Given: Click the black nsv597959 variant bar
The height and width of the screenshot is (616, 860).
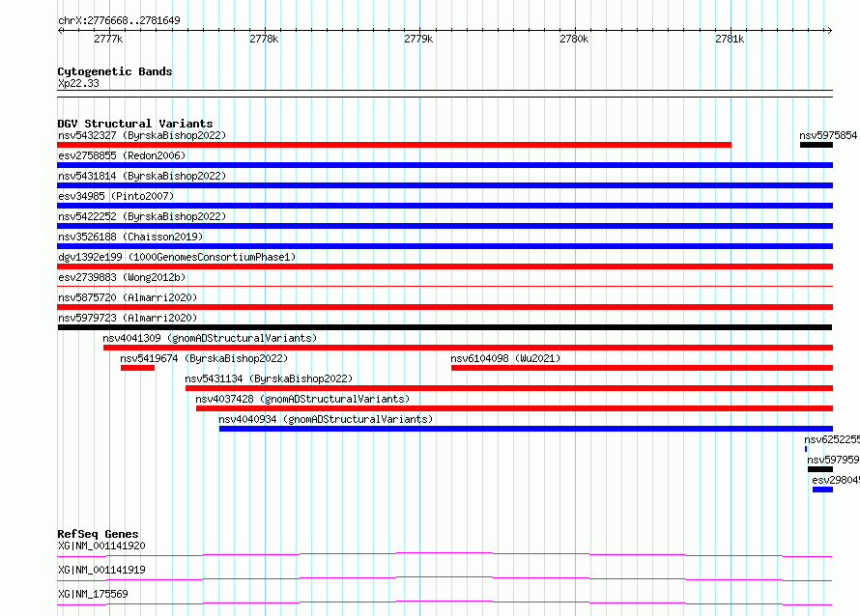Looking at the screenshot, I should click(820, 469).
